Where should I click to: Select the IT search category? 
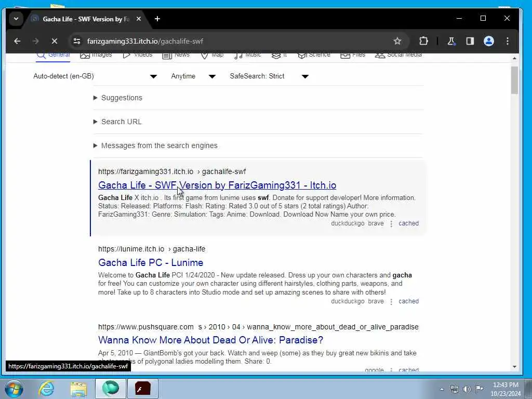coord(279,55)
